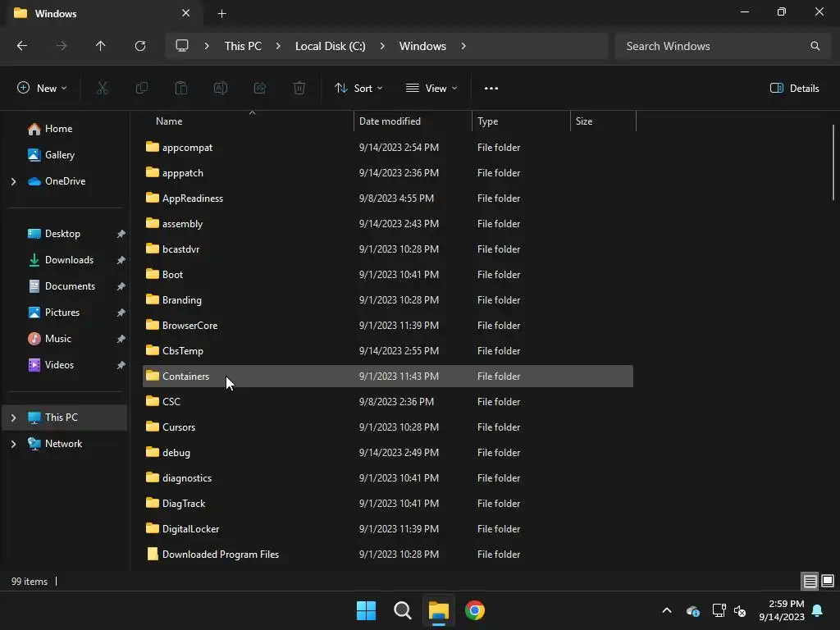Click chevron after Windows breadcrumb
840x630 pixels.
[463, 46]
